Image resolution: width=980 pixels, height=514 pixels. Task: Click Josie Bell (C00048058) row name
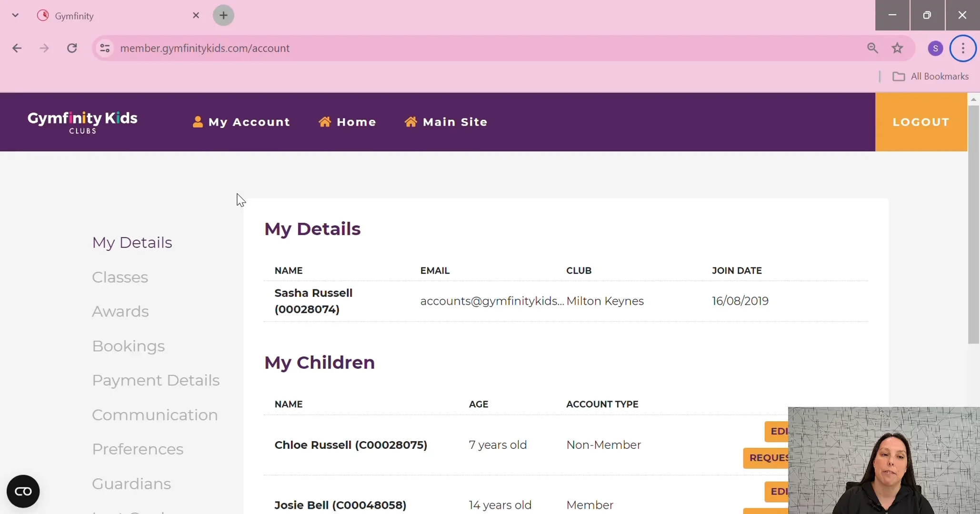coord(340,505)
